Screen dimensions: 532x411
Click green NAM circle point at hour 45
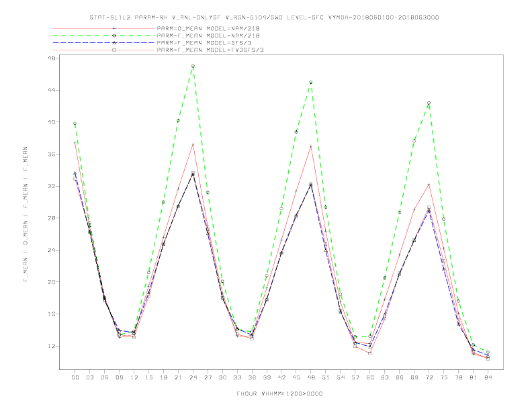click(296, 132)
